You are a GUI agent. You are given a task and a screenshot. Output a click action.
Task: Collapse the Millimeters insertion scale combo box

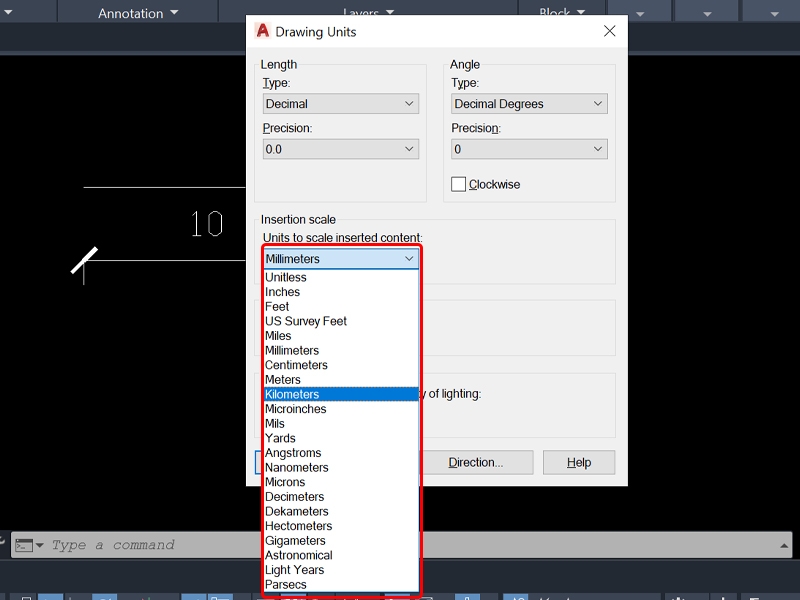[x=341, y=259]
